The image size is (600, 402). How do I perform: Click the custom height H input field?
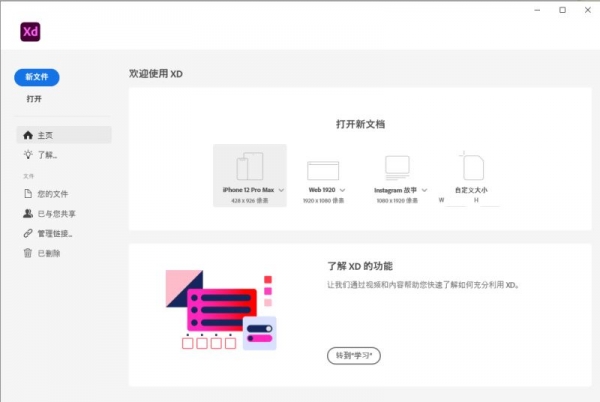pos(490,201)
